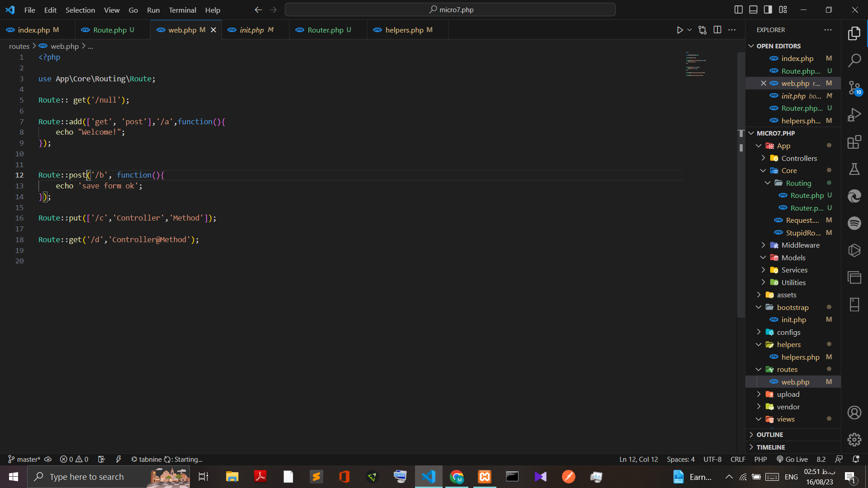Open Explorer views and more actions menu
Image resolution: width=868 pixels, height=488 pixels.
click(828, 30)
